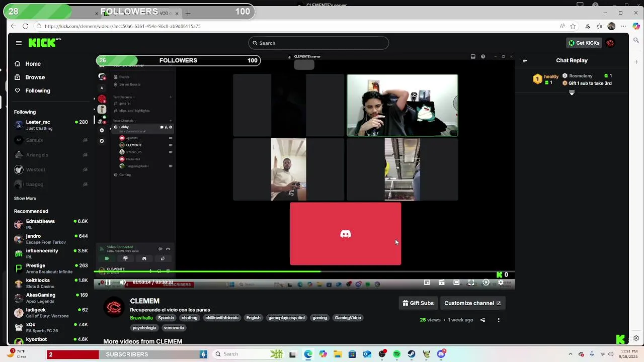Open a new browser tab
This screenshot has height=362, width=644.
(188, 13)
